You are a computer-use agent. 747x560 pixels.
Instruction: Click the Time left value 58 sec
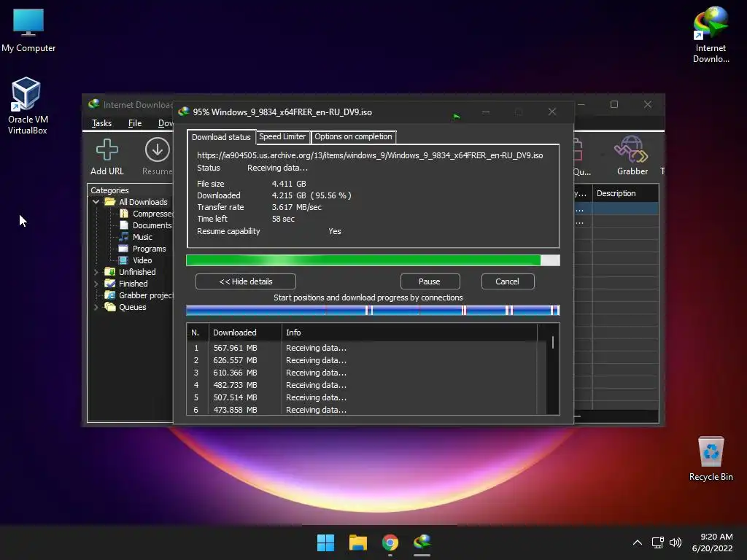coord(283,219)
